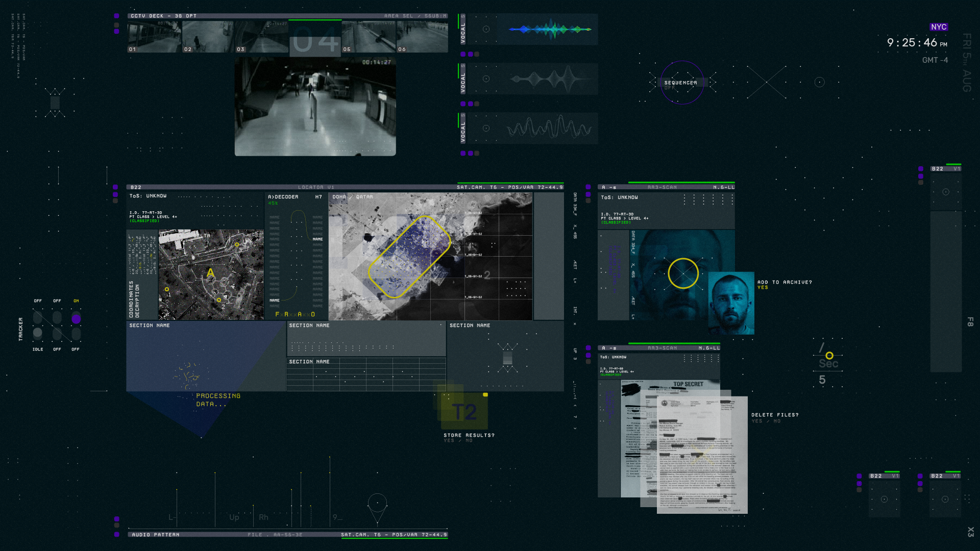Select the yellow T2 block icon
This screenshot has width=980, height=551.
(x=465, y=412)
